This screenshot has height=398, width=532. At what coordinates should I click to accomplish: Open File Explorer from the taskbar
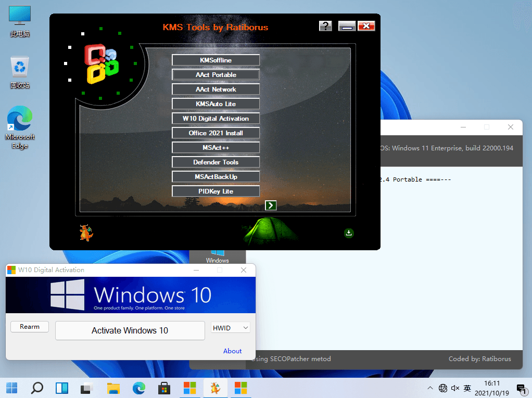click(113, 388)
